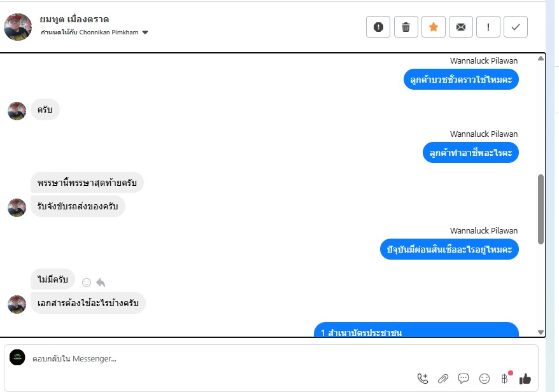The image size is (559, 392).
Task: Click the contact name ยมทูต เมืองตราด
Action: pyautogui.click(x=74, y=19)
